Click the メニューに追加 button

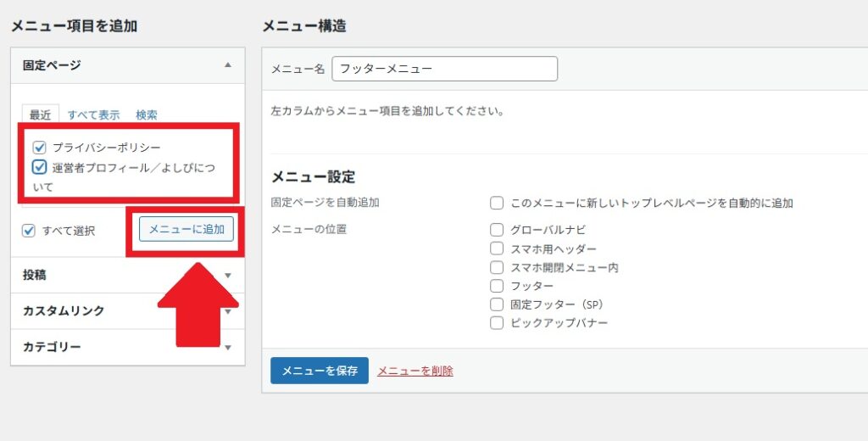(186, 229)
